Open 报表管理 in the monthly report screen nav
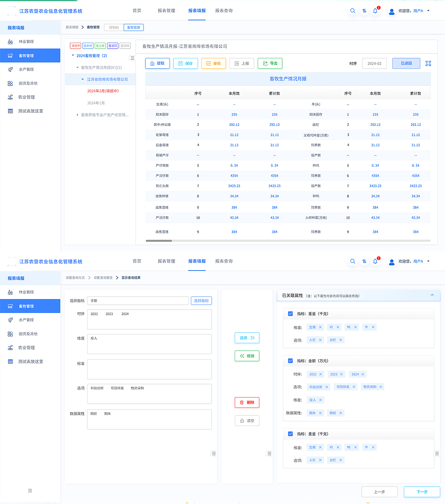Viewport: 445px width, 504px height. 167,11
